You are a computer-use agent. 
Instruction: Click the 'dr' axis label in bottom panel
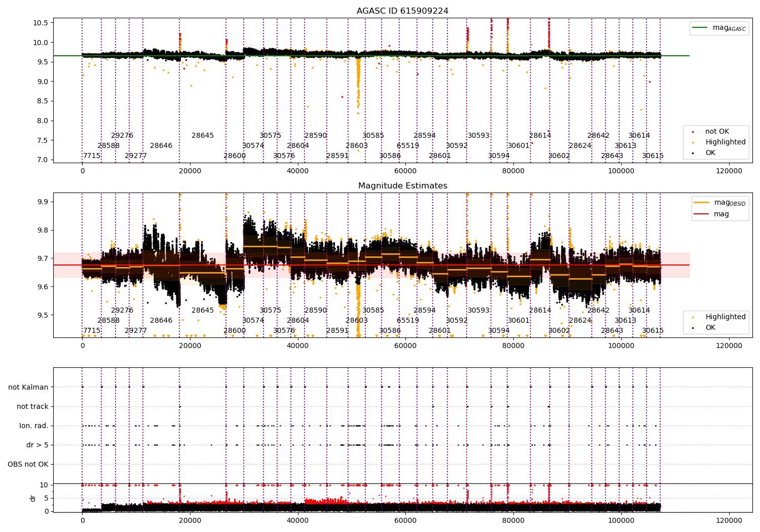[33, 498]
